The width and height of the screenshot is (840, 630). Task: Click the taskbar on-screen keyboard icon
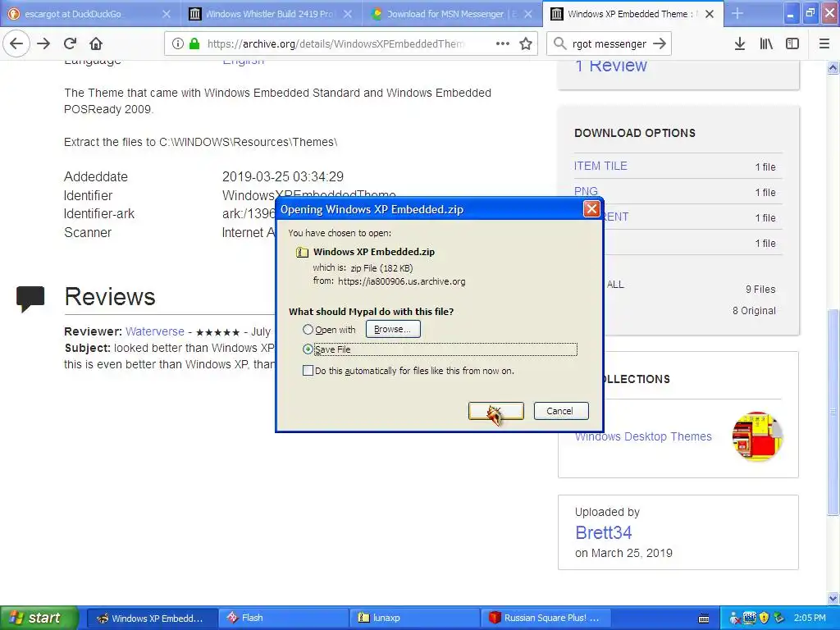pos(704,619)
